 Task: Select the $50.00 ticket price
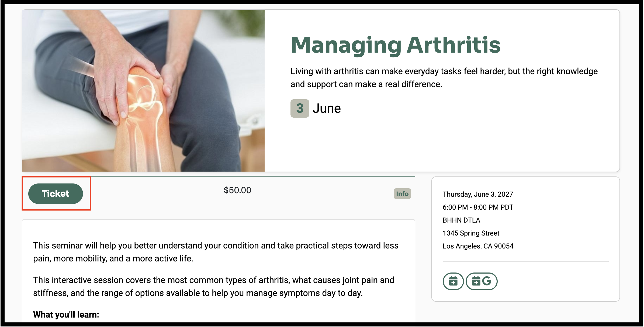tap(237, 190)
